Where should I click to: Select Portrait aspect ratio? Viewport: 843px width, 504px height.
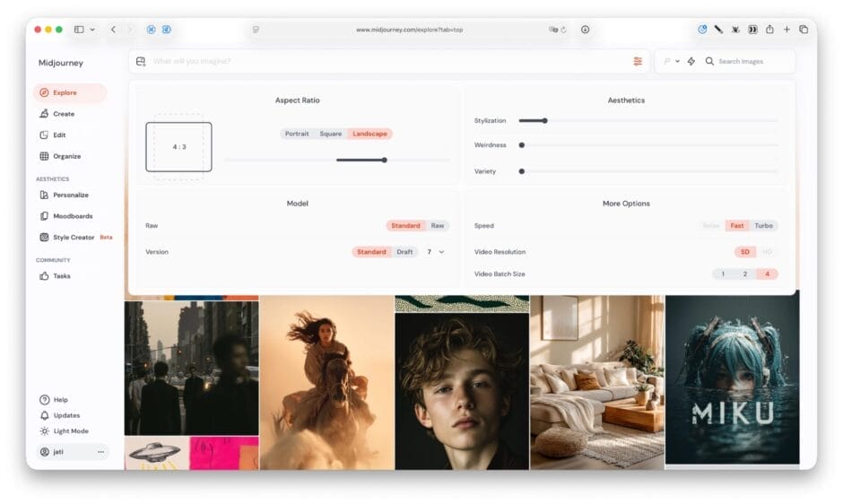pyautogui.click(x=297, y=134)
